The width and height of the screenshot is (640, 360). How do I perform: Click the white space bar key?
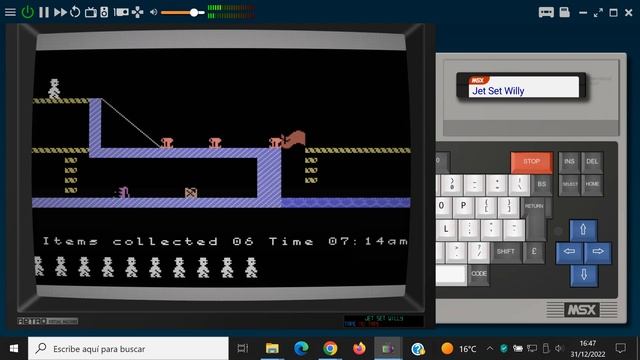451,274
